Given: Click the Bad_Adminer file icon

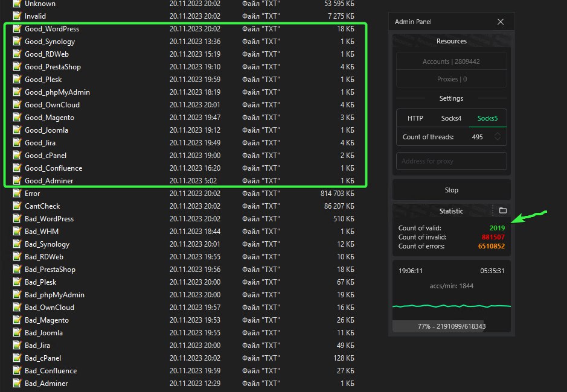Looking at the screenshot, I should coord(18,384).
